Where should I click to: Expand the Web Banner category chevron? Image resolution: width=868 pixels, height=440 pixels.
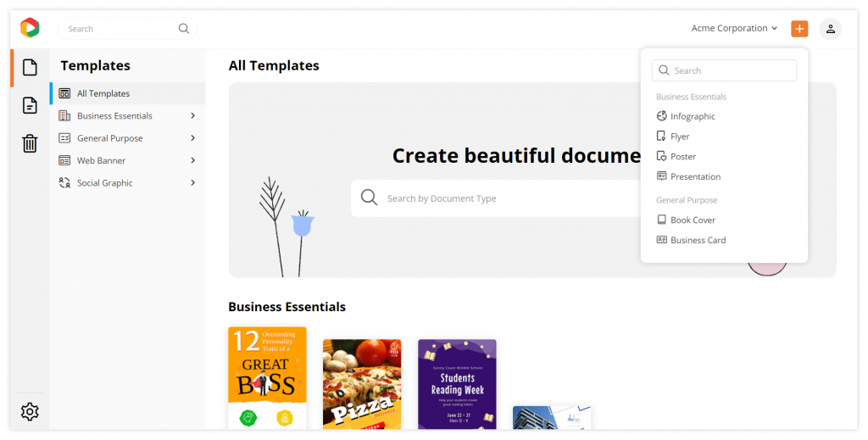[x=192, y=160]
